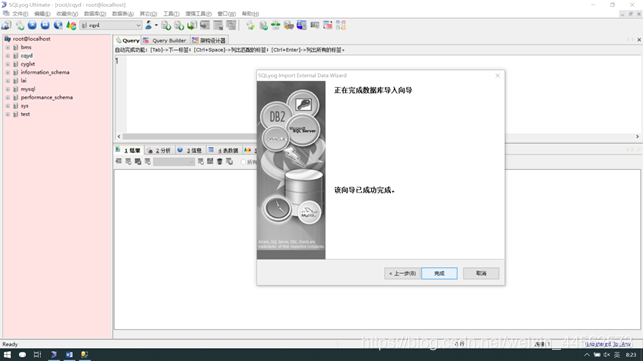Click the first result toolbar grid icon

pyautogui.click(x=119, y=162)
